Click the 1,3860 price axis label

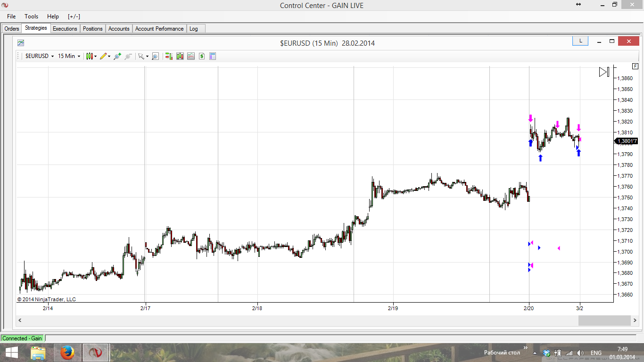click(x=625, y=78)
